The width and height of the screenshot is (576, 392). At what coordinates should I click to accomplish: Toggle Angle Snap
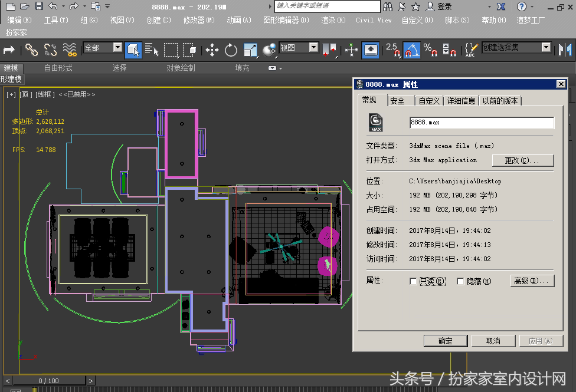pyautogui.click(x=412, y=50)
